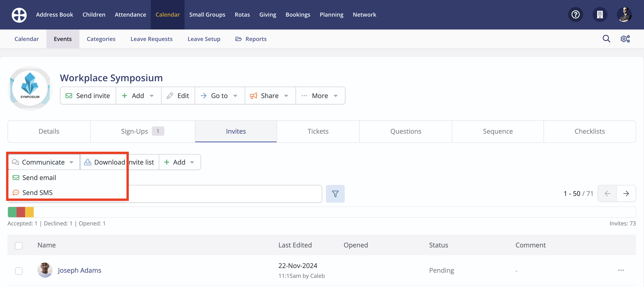The image size is (644, 287).
Task: Click the filter funnel icon
Action: [335, 194]
